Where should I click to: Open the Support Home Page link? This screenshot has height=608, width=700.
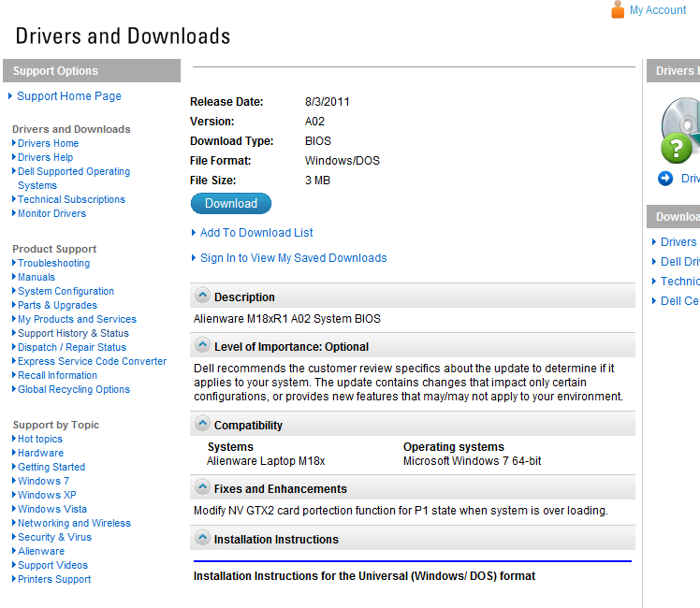coord(69,96)
